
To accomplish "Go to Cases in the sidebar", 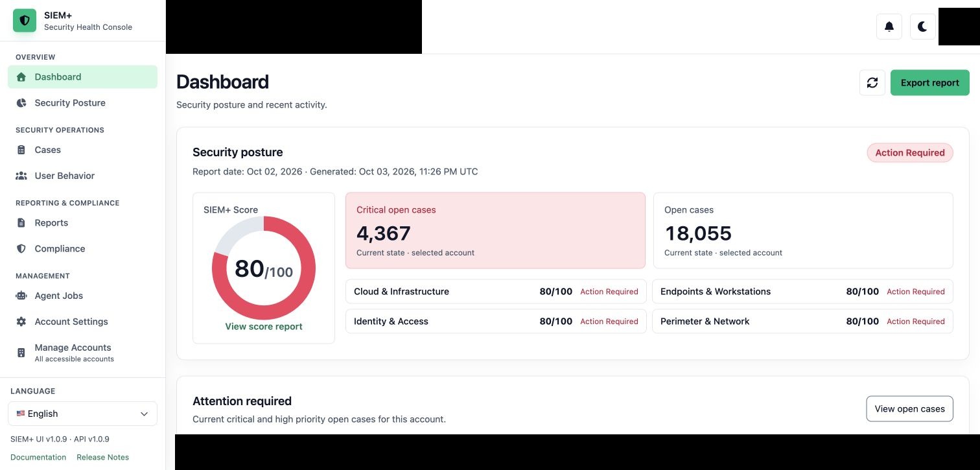I will 82,150.
